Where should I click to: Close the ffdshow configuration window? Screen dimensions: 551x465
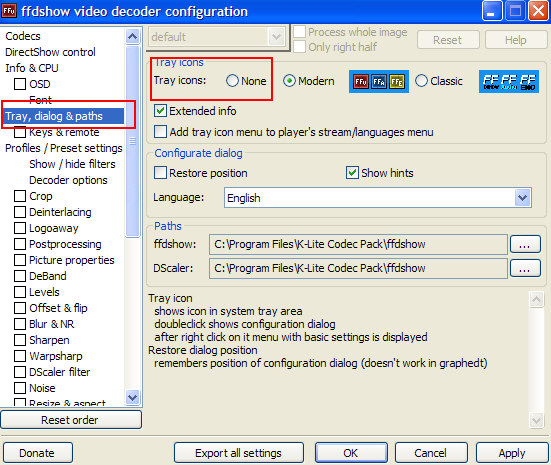click(538, 11)
